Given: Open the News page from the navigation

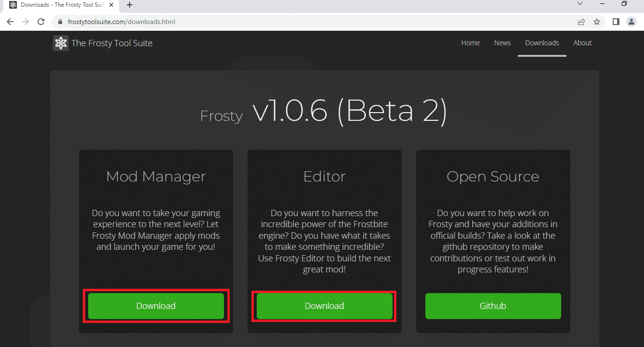Looking at the screenshot, I should [502, 43].
